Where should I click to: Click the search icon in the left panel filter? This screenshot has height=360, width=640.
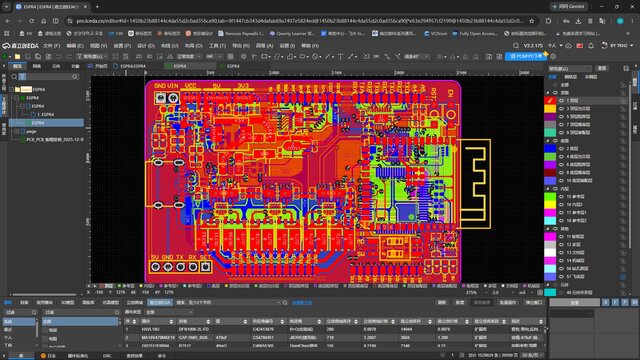tap(14, 77)
